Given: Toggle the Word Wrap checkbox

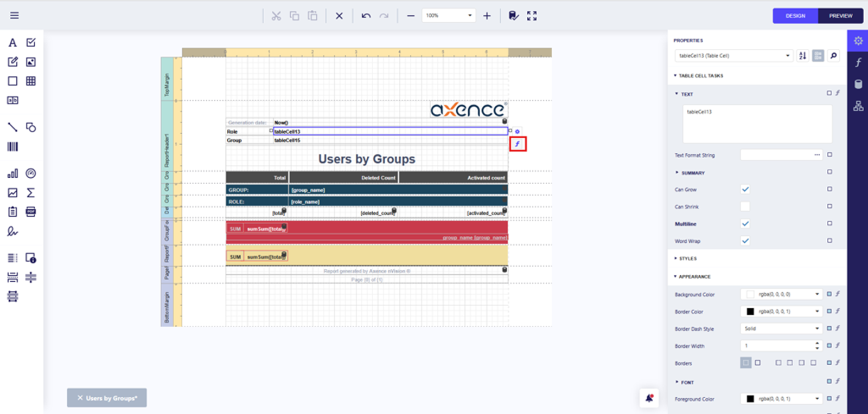Looking at the screenshot, I should (745, 241).
